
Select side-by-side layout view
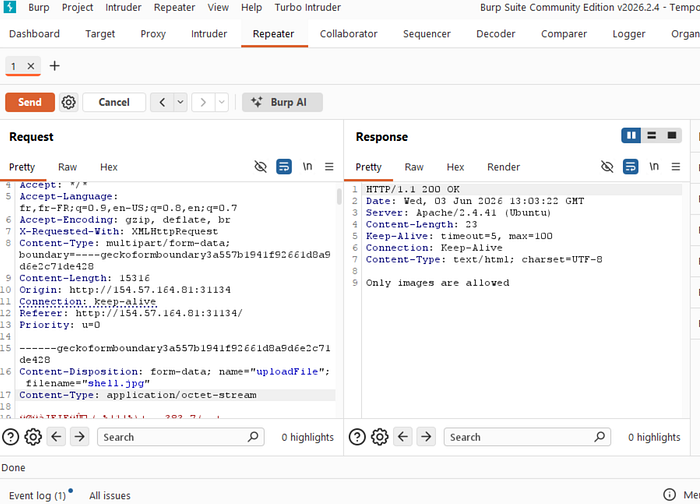[x=631, y=135]
